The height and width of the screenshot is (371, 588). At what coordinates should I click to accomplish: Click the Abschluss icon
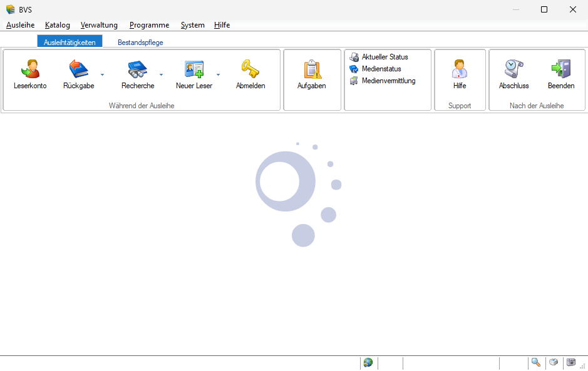pos(513,69)
